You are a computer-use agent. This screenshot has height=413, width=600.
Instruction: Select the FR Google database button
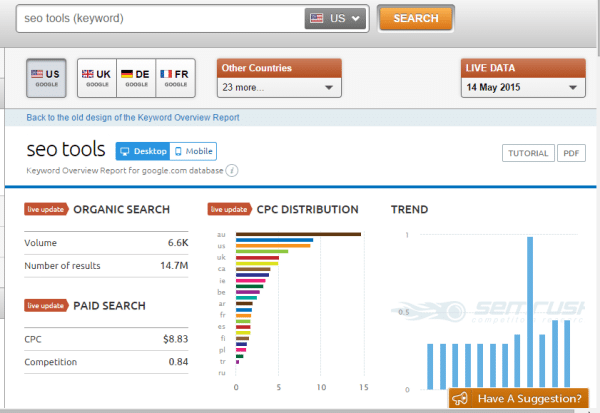click(176, 78)
